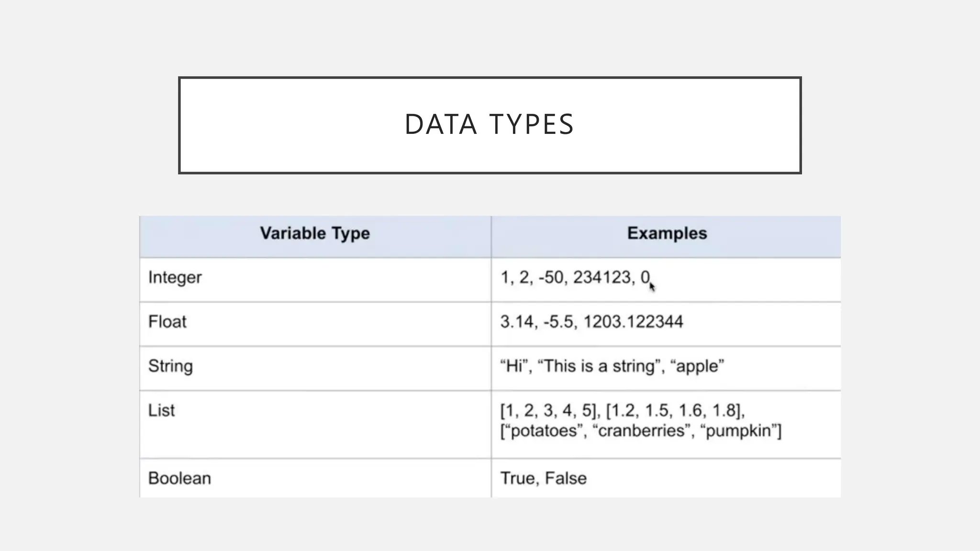Click the value 3.14 in Float examples
This screenshot has width=980, height=551.
tap(517, 322)
